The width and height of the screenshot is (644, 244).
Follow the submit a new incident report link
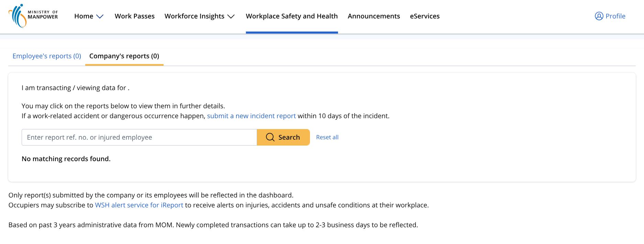click(251, 116)
